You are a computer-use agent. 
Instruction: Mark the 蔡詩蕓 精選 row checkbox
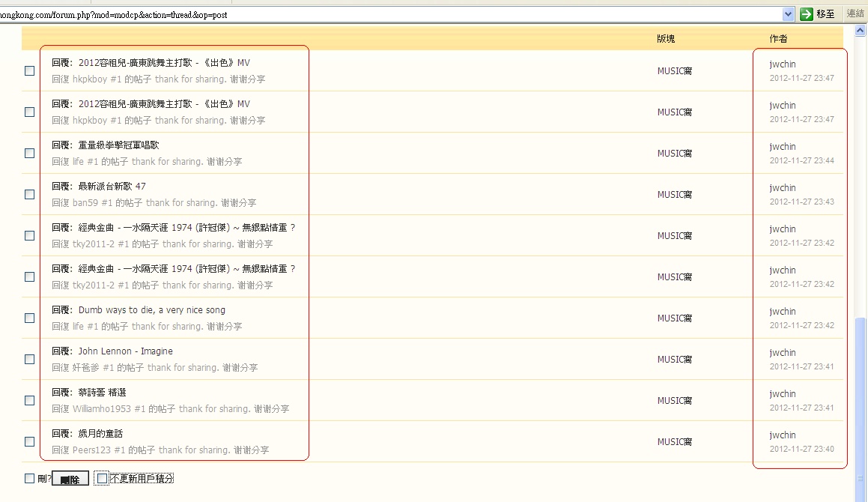30,400
